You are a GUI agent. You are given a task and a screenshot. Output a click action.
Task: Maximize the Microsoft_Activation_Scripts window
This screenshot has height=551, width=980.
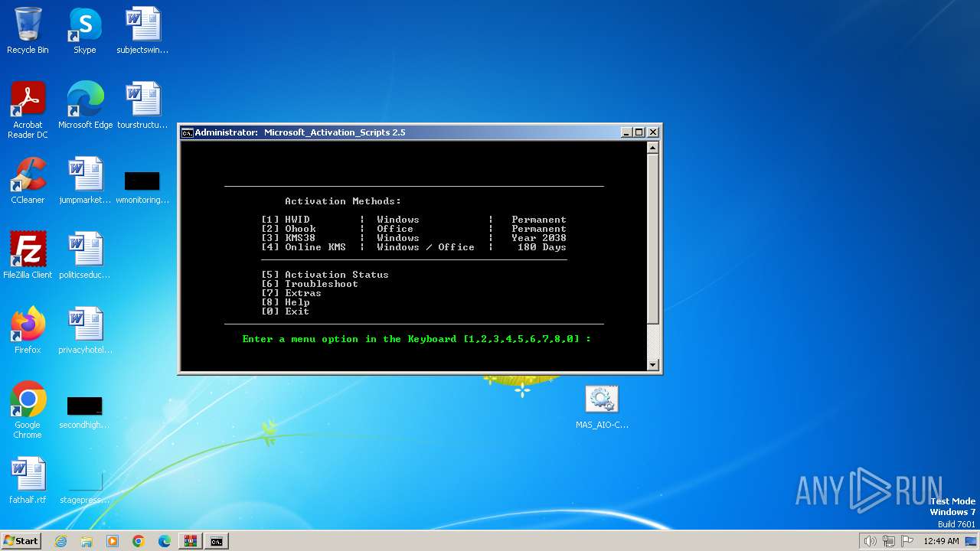[x=639, y=132]
